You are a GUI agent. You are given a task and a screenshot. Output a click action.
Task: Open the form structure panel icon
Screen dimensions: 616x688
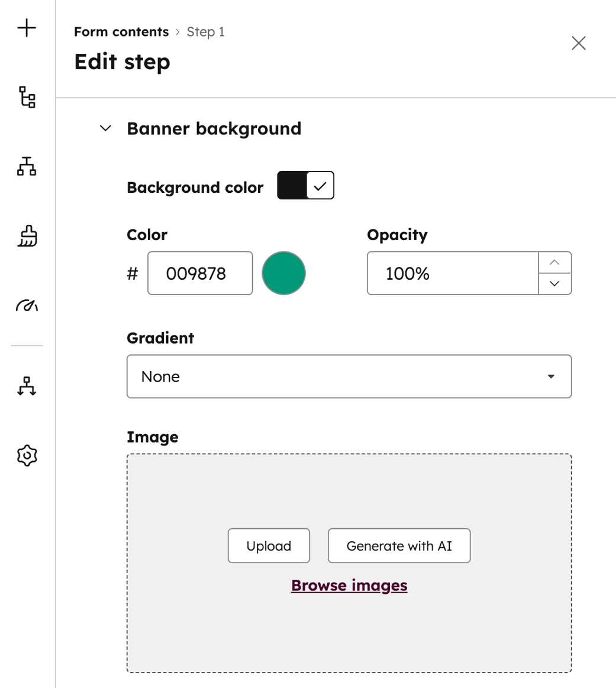point(26,98)
